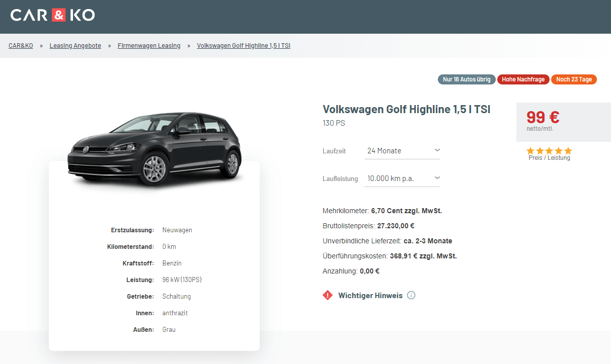Click the Nur 16 Autos übrig badge
Screen dimensions: 611x364
pos(467,79)
